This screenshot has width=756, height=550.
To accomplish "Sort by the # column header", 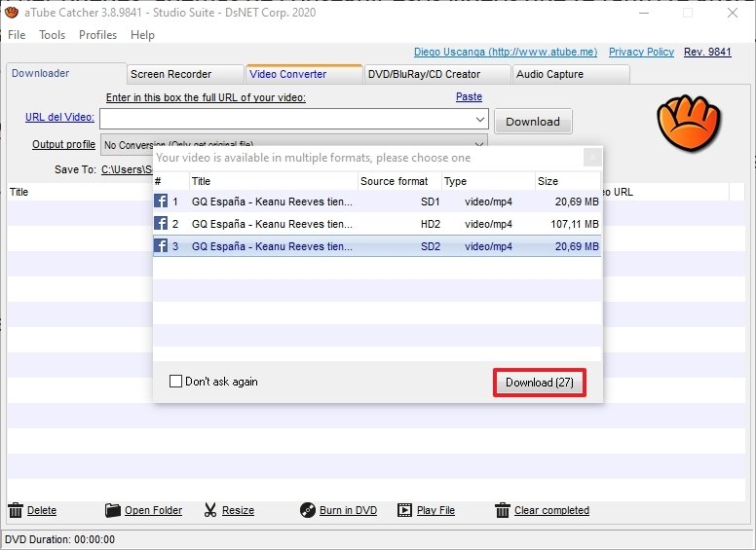I will click(171, 181).
